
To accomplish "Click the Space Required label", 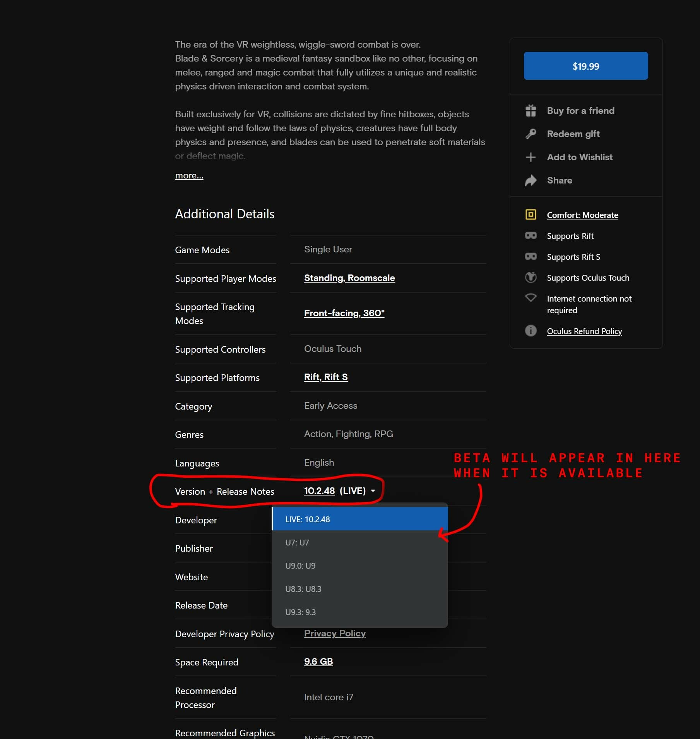I will tap(207, 662).
